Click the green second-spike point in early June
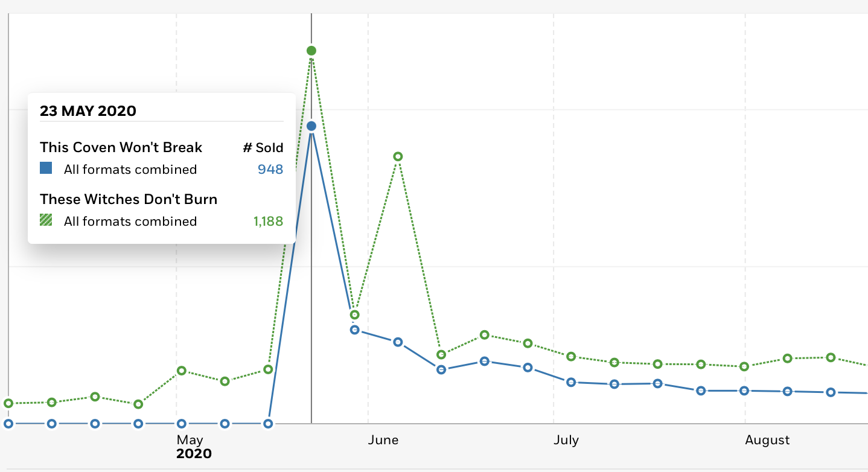This screenshot has width=868, height=472. (398, 156)
